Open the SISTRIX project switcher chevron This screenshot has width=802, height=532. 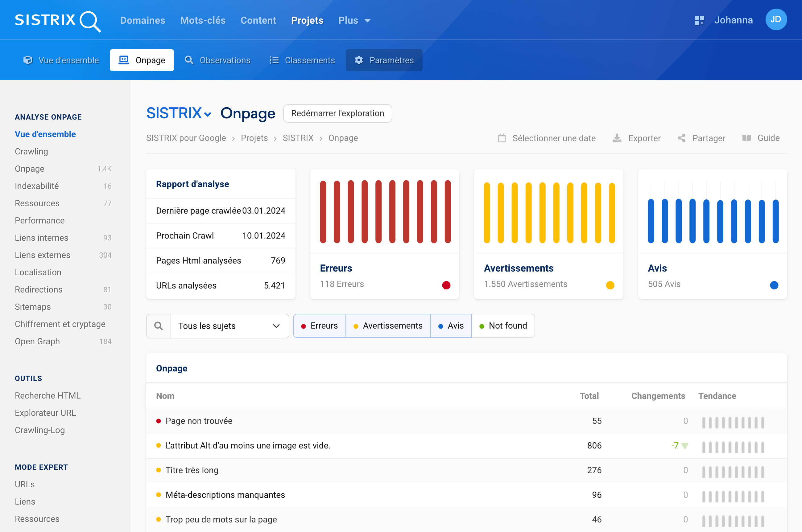click(208, 114)
